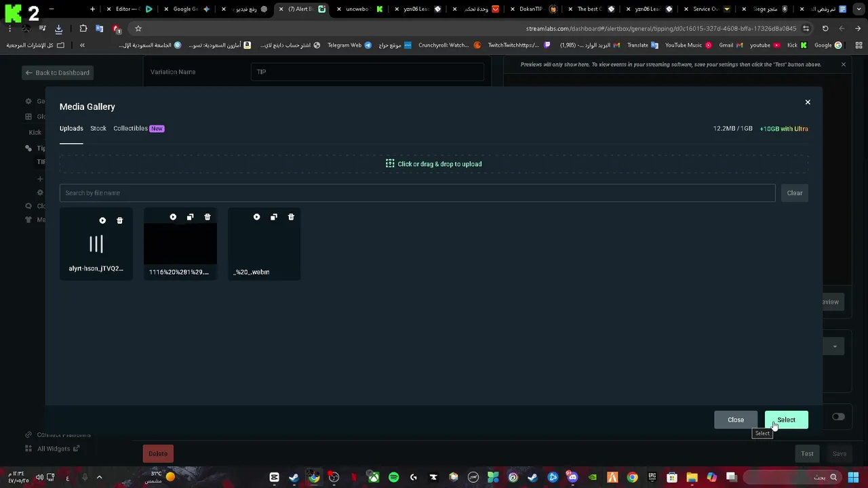This screenshot has width=868, height=488.
Task: Focus the Search by file name field
Action: click(x=417, y=193)
